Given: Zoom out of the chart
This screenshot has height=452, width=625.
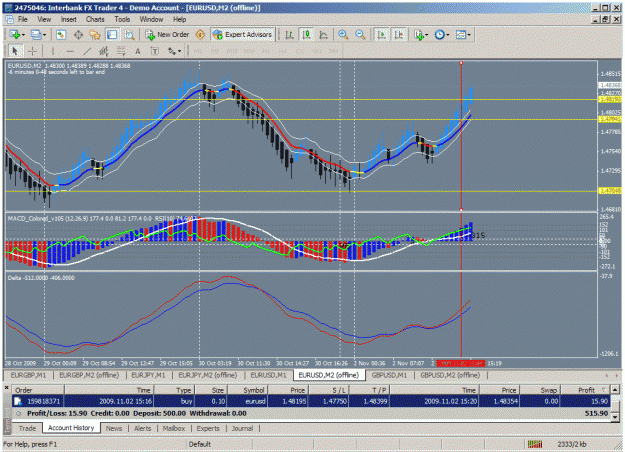Looking at the screenshot, I should 360,35.
